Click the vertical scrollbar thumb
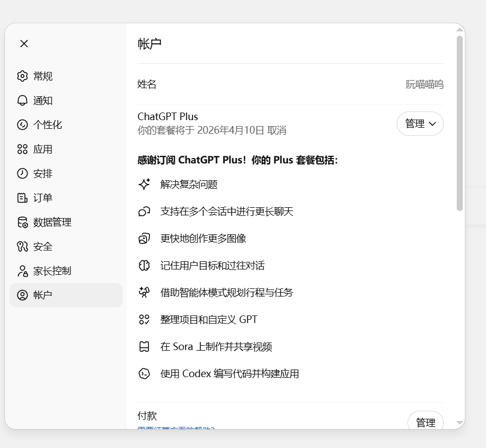486x448 pixels. pyautogui.click(x=459, y=123)
